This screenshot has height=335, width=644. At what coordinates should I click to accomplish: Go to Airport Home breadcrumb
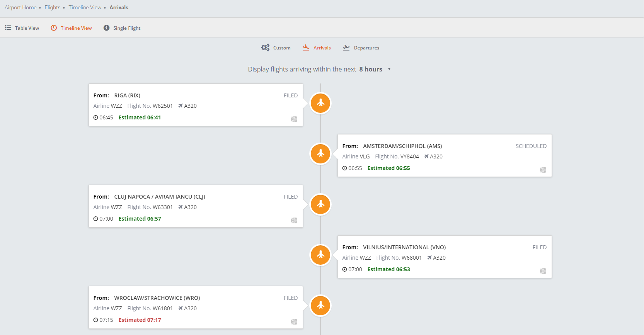pyautogui.click(x=20, y=7)
